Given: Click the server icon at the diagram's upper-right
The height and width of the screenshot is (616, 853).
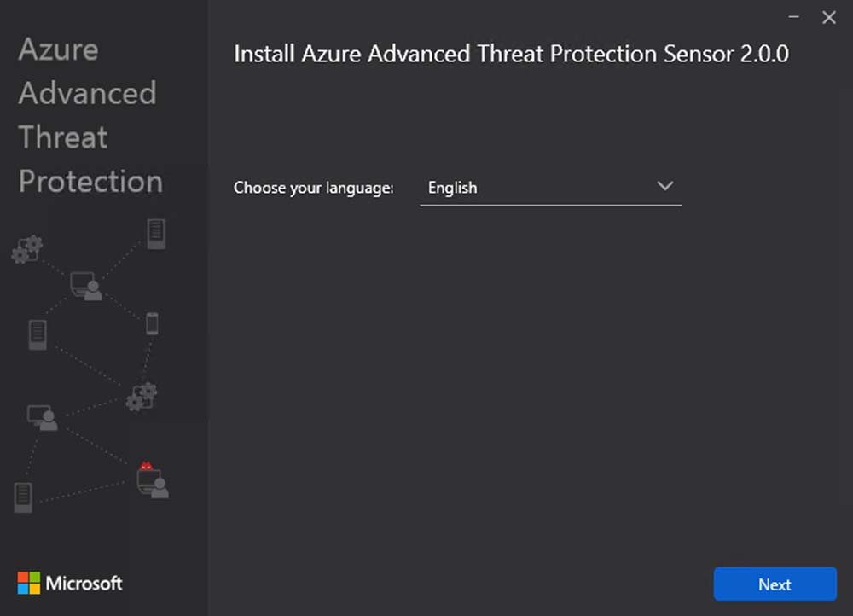Looking at the screenshot, I should (x=155, y=234).
